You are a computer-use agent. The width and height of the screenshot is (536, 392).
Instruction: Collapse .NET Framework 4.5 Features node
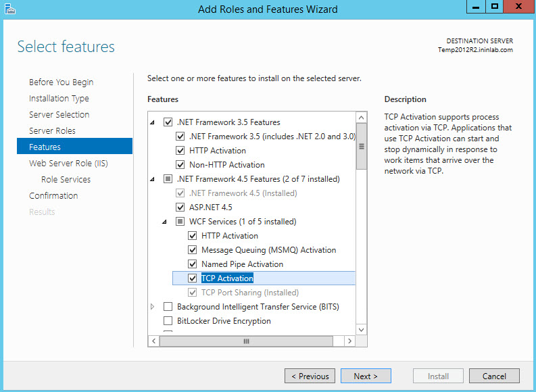click(x=152, y=180)
